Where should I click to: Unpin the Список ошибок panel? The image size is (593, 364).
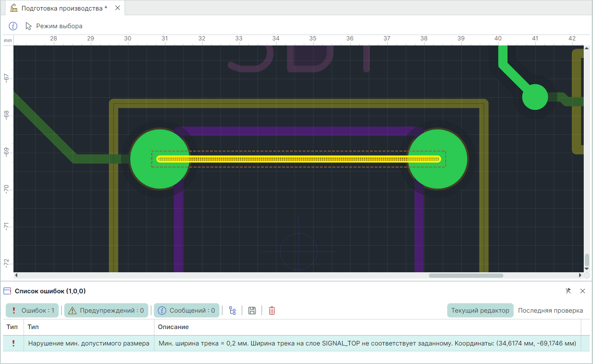click(x=568, y=291)
